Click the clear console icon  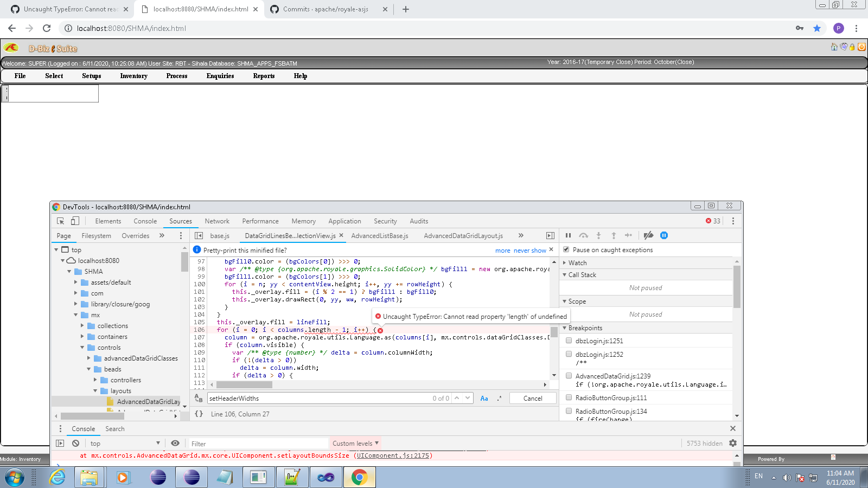pos(75,443)
